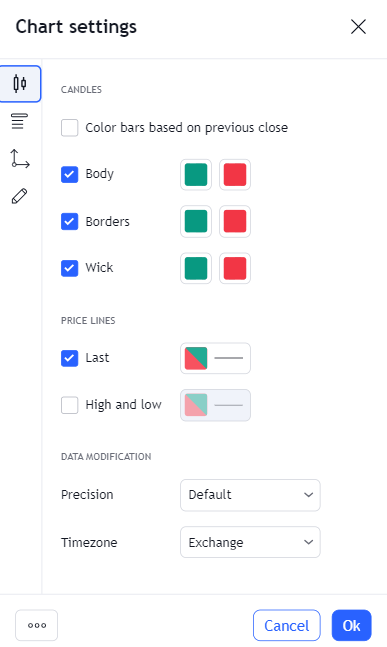
Task: Pick the red Wick down color swatch
Action: click(235, 268)
